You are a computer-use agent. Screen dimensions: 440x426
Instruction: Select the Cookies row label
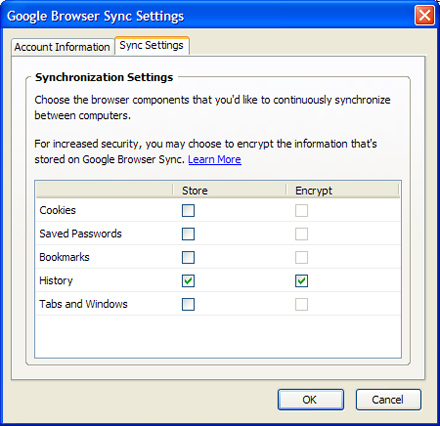click(57, 210)
